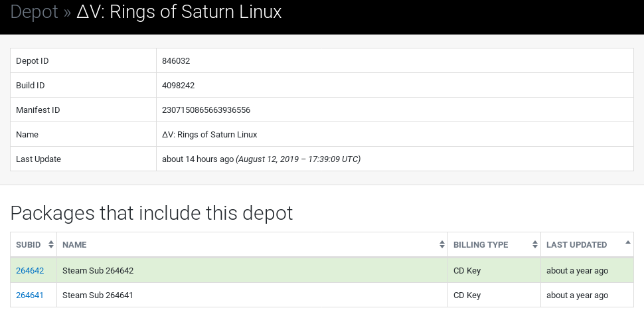Toggle BILLING TYPE column sort arrows
Viewport: 644px width, 322px height.
(534, 244)
